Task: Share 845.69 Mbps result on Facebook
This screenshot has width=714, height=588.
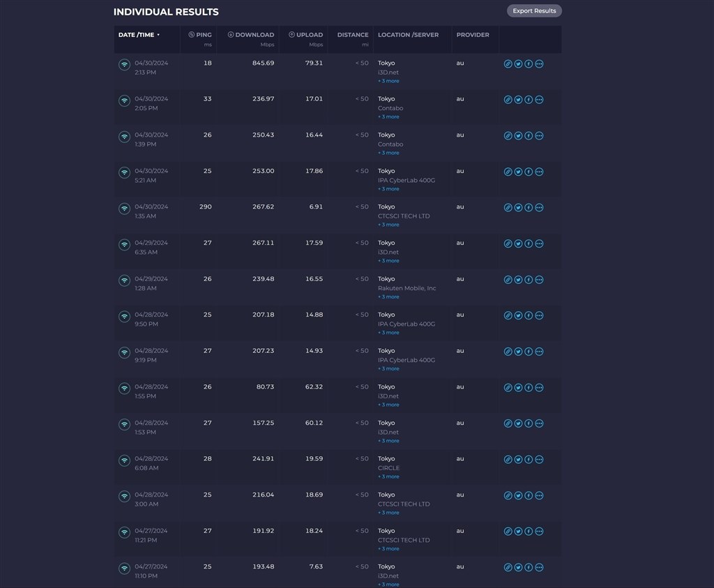Action: click(529, 63)
